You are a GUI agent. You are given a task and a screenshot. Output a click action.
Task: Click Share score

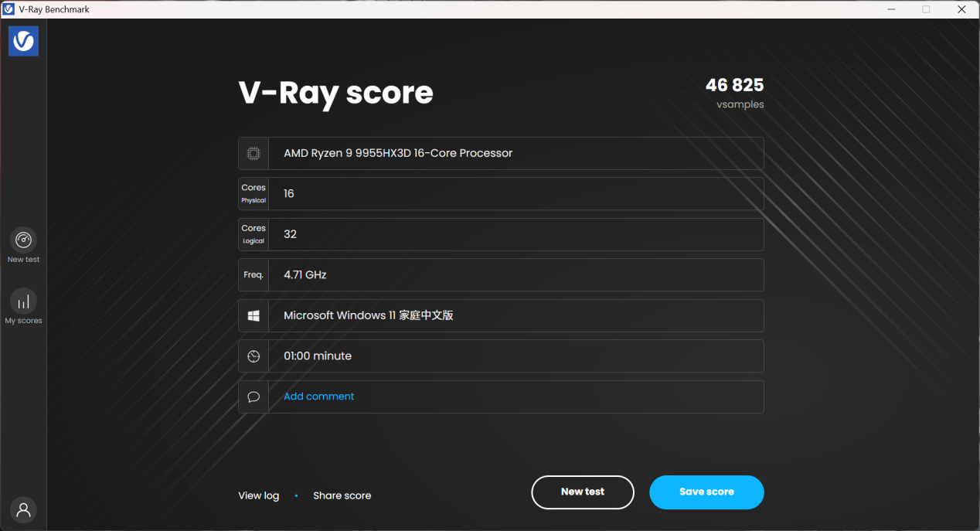coord(342,495)
